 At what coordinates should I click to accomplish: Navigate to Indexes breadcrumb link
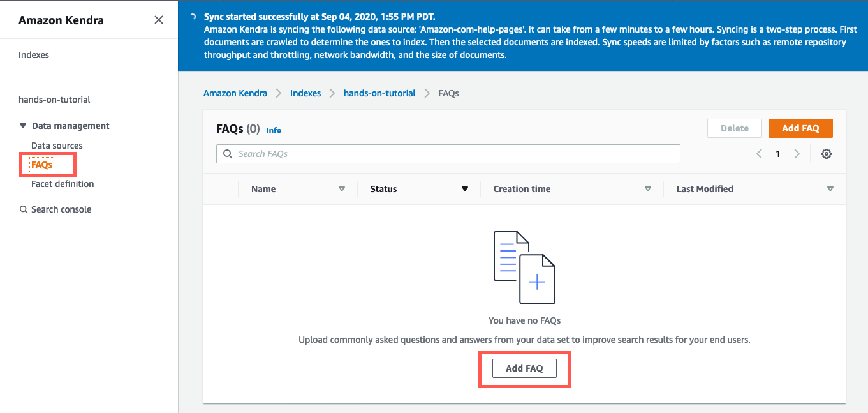(305, 93)
